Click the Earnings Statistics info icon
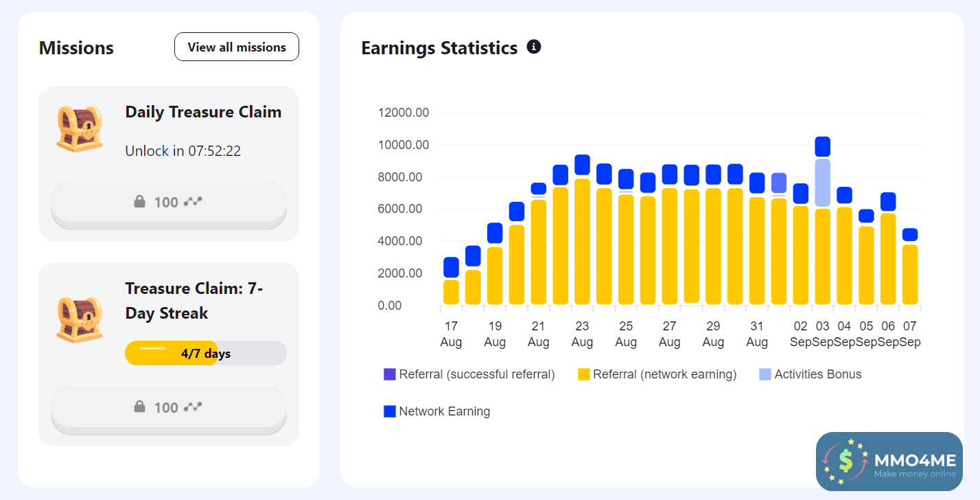The image size is (980, 500). click(534, 47)
